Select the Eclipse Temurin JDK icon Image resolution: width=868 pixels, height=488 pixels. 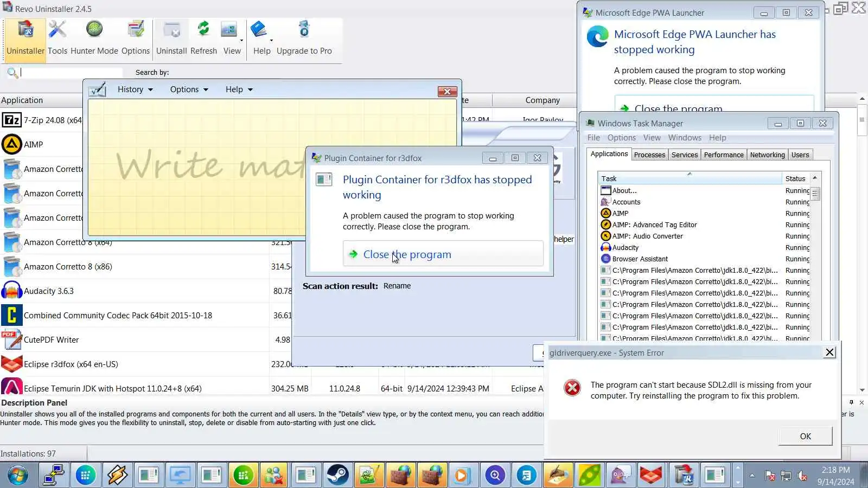11,387
